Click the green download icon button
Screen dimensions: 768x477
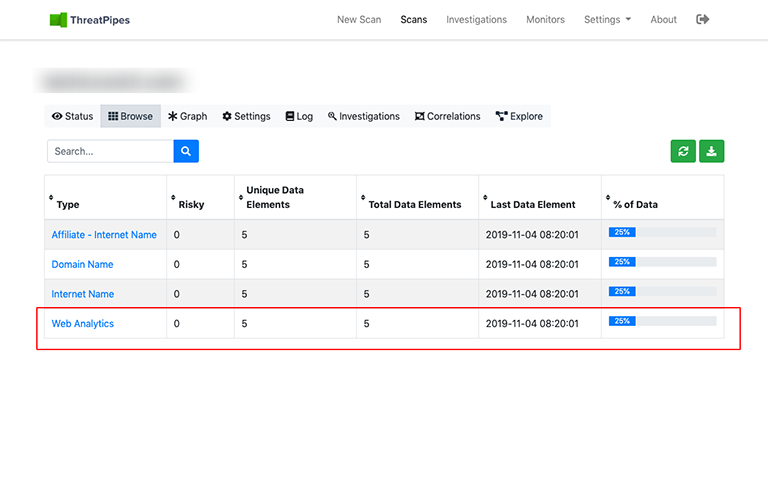711,151
